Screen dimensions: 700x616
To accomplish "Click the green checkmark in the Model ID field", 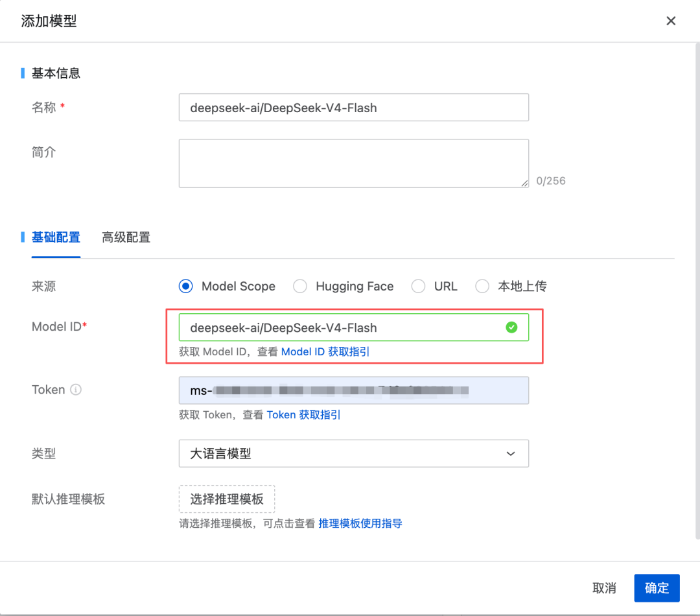I will [511, 327].
